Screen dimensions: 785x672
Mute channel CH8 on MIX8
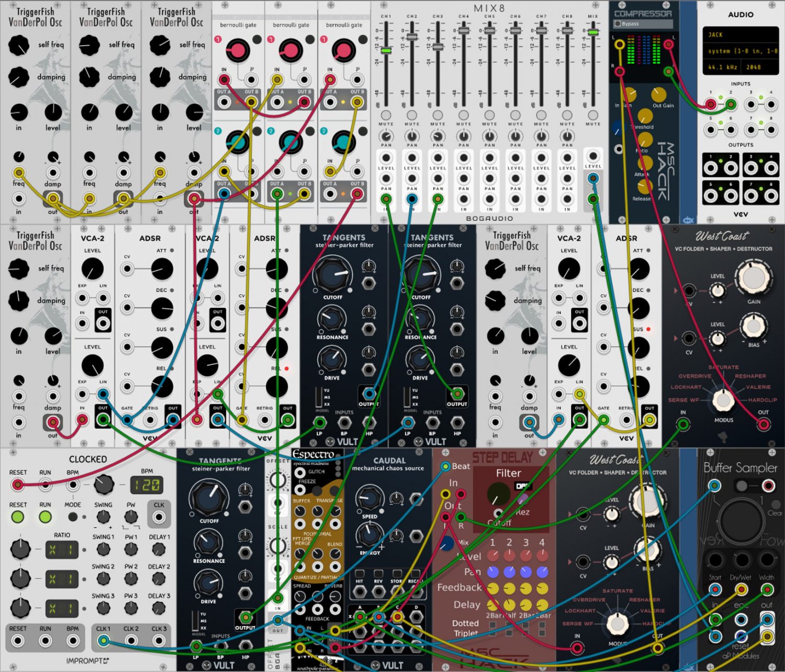(567, 115)
